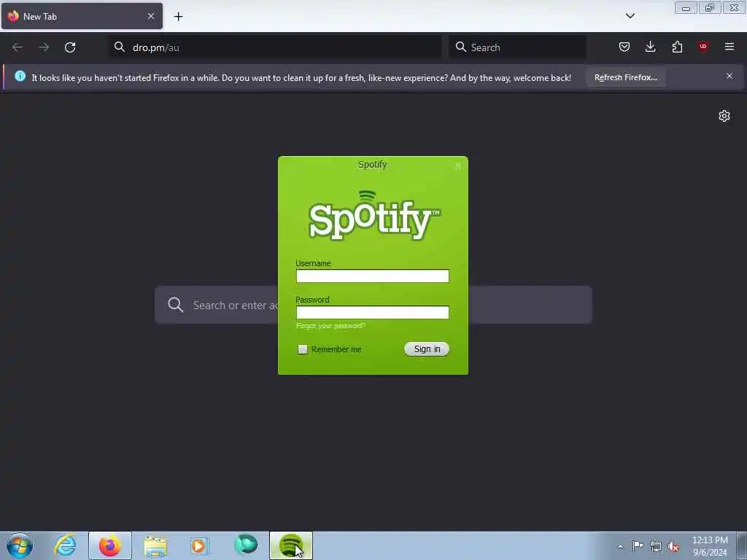Click the teal globe taskbar icon
This screenshot has height=560, width=747.
246,545
